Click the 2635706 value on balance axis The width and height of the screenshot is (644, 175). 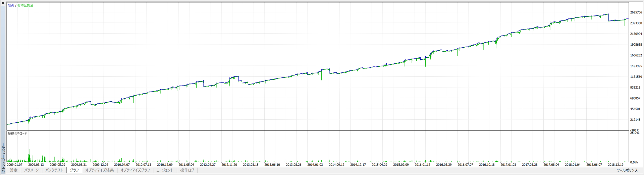click(x=636, y=12)
